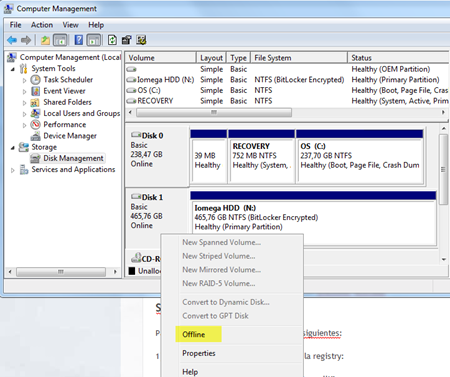The height and width of the screenshot is (377, 450).
Task: Click the Event Viewer icon
Action: pyautogui.click(x=35, y=91)
